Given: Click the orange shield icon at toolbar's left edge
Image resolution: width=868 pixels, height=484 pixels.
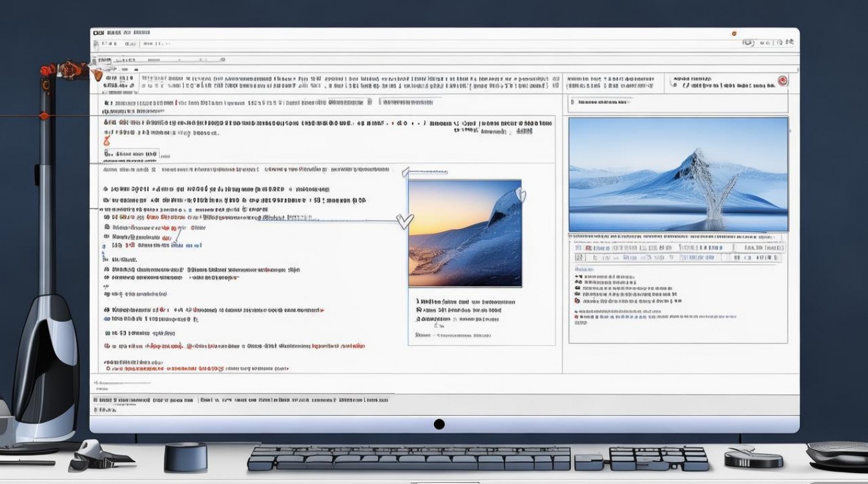Looking at the screenshot, I should [97, 75].
